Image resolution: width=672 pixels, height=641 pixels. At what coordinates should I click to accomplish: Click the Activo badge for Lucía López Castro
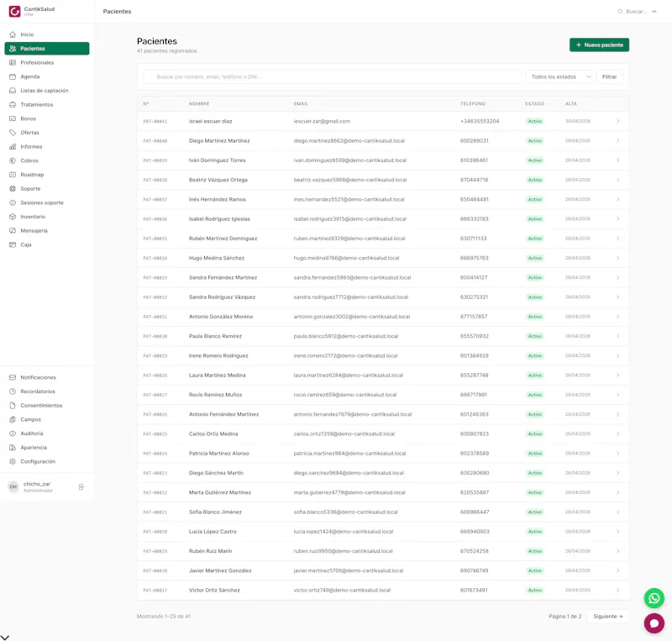click(535, 532)
